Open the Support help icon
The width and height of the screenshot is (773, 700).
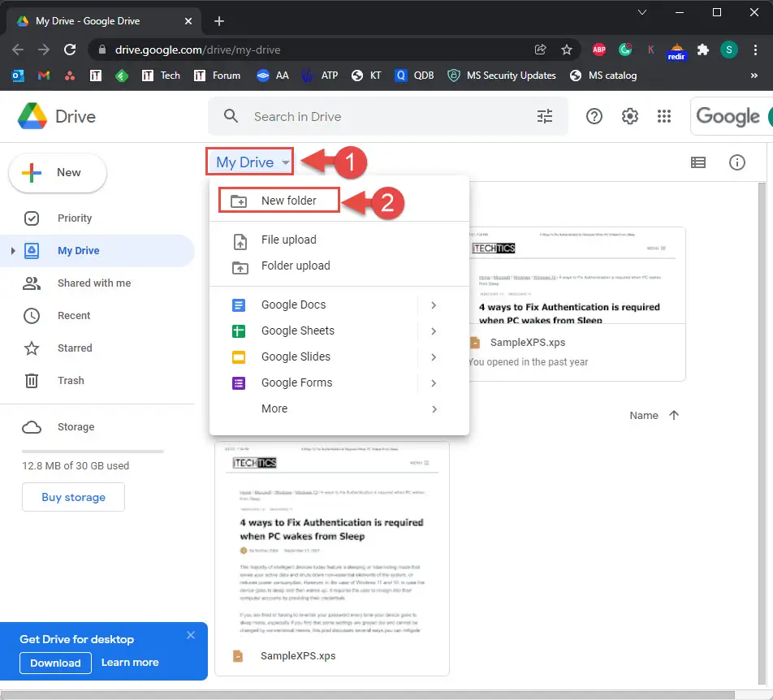point(594,116)
